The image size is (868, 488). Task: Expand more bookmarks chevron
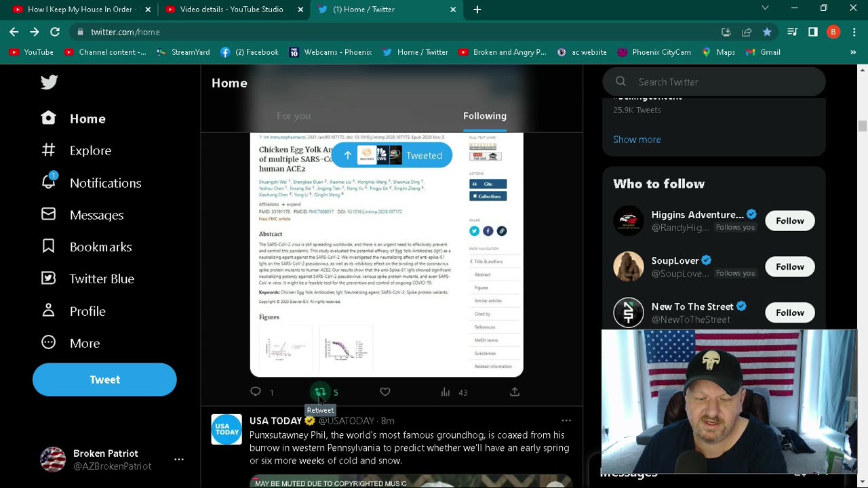coord(853,52)
